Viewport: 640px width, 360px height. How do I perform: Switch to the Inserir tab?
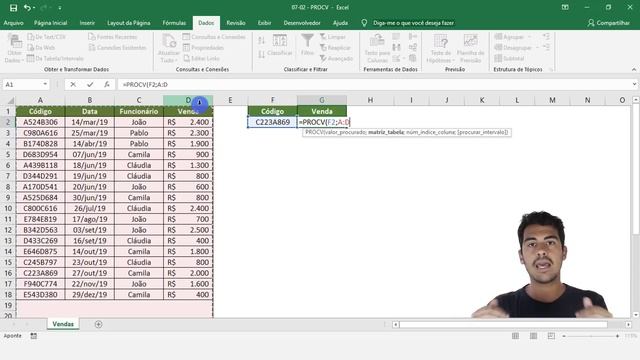click(x=87, y=23)
